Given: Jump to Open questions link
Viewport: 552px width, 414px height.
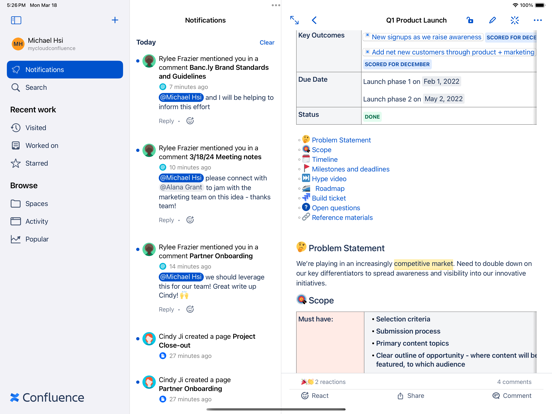Looking at the screenshot, I should tap(336, 208).
